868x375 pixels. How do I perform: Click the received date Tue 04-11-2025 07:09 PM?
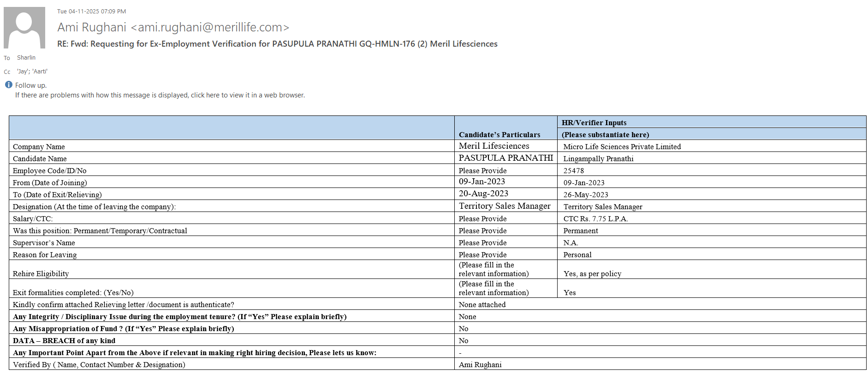click(x=91, y=11)
